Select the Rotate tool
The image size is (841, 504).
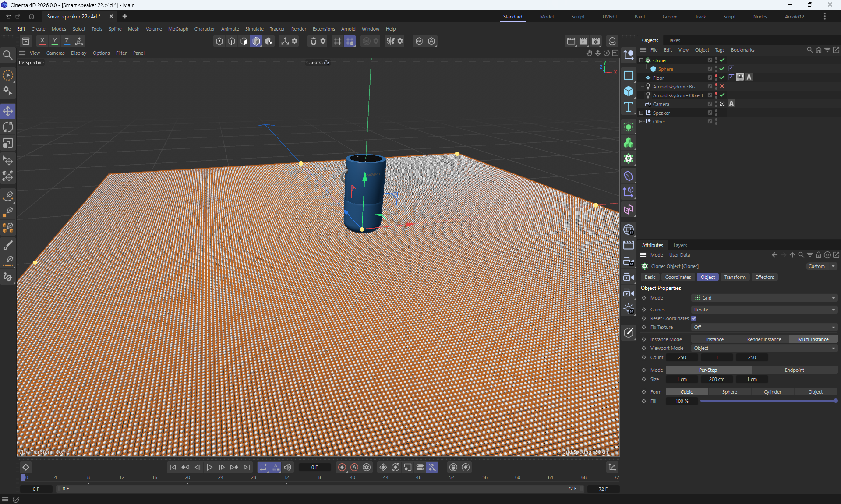[8, 127]
